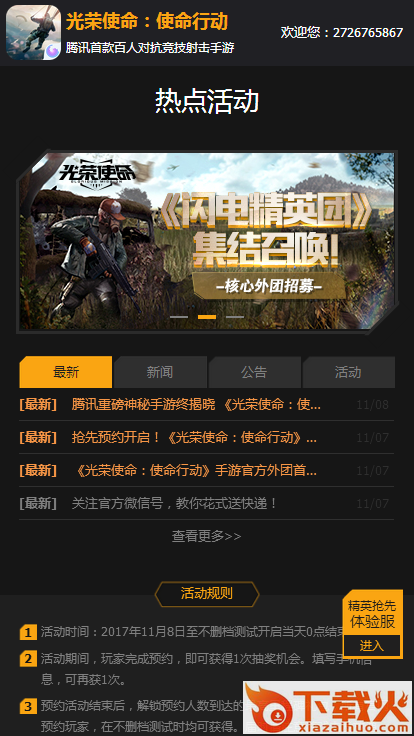Switch to the 新闻 tab
Image resolution: width=414 pixels, height=736 pixels.
pyautogui.click(x=160, y=372)
